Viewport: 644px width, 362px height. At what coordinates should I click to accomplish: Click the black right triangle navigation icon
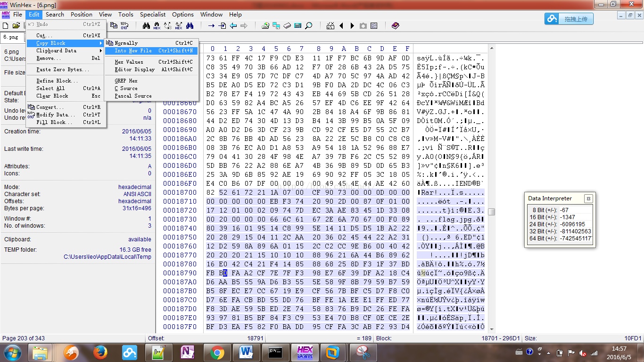352,25
